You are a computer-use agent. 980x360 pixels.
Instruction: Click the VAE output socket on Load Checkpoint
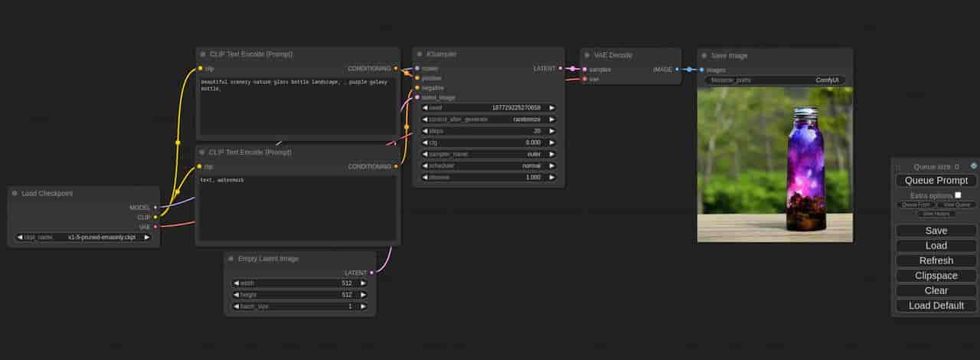155,227
